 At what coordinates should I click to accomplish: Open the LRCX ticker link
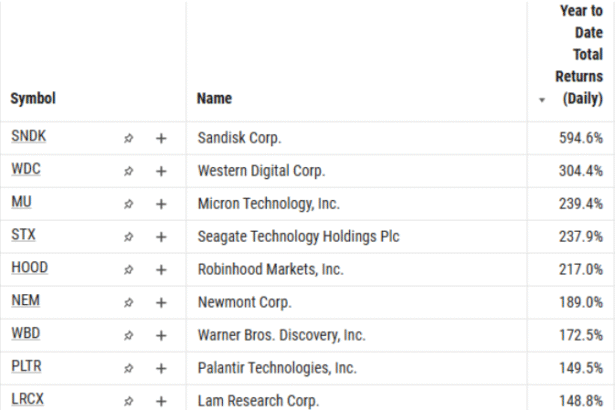[x=28, y=400]
